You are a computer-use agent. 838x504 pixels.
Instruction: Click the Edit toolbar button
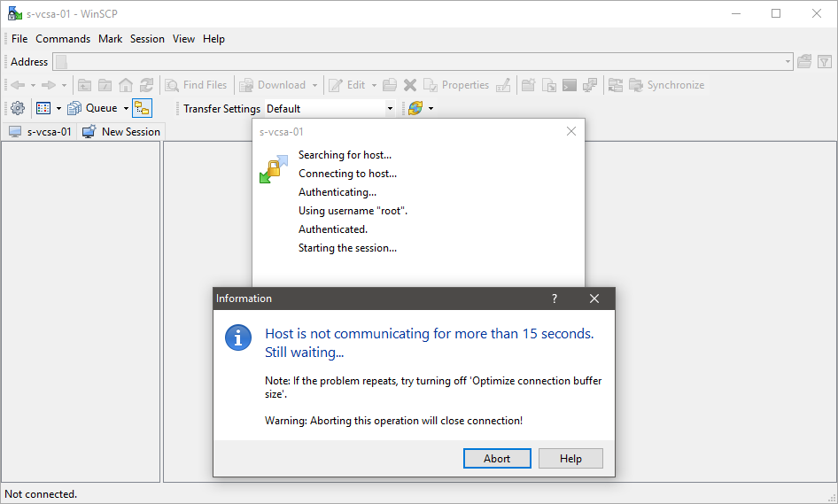pyautogui.click(x=347, y=85)
